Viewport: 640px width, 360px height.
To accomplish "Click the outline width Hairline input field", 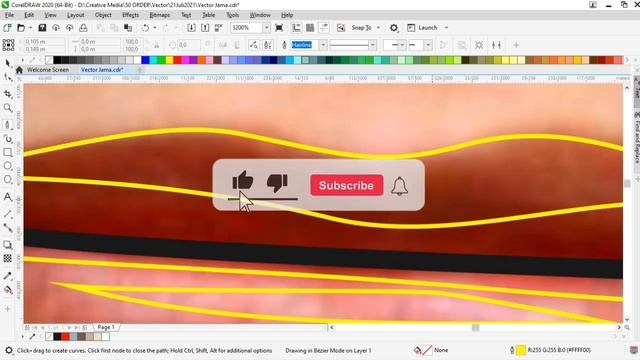I will [304, 45].
